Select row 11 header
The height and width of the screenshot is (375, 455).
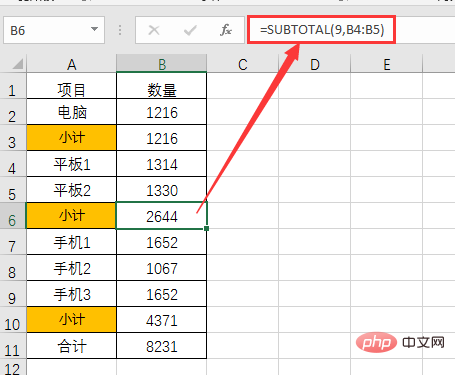[x=13, y=346]
